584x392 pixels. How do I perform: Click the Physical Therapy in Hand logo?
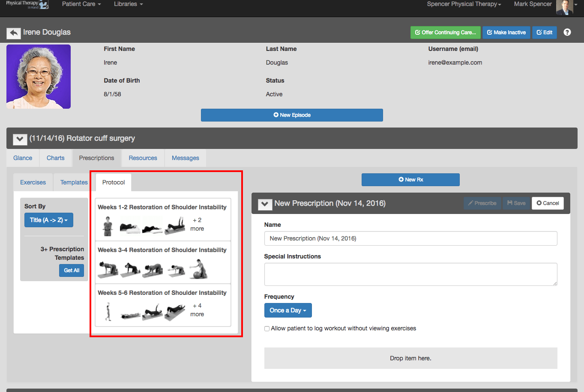(x=26, y=5)
